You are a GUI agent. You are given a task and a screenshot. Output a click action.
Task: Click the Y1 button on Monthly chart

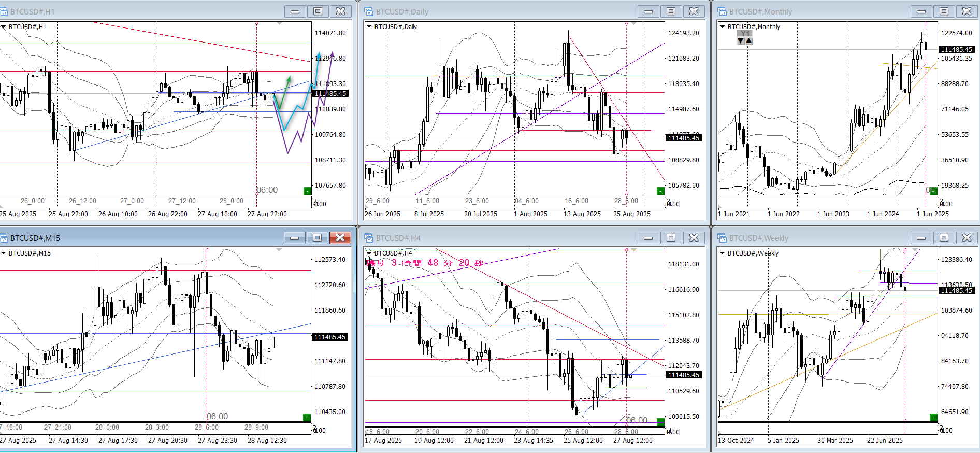[745, 34]
